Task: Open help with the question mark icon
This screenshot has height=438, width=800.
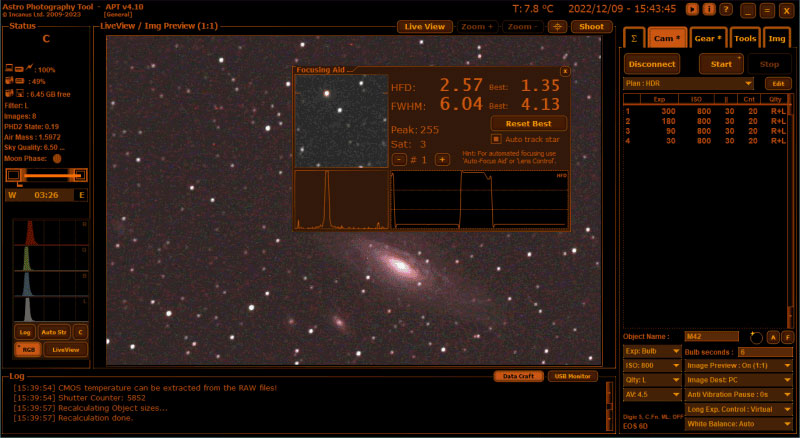Action: [726, 9]
